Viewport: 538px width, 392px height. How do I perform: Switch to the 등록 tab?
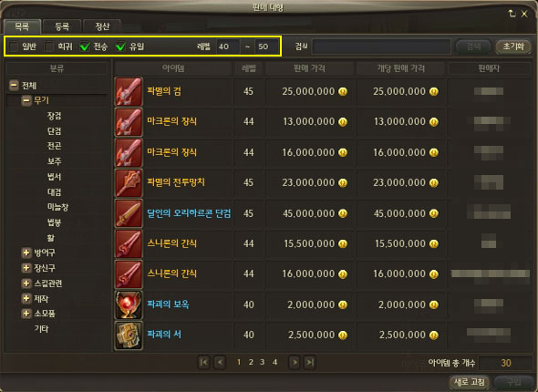tap(62, 26)
